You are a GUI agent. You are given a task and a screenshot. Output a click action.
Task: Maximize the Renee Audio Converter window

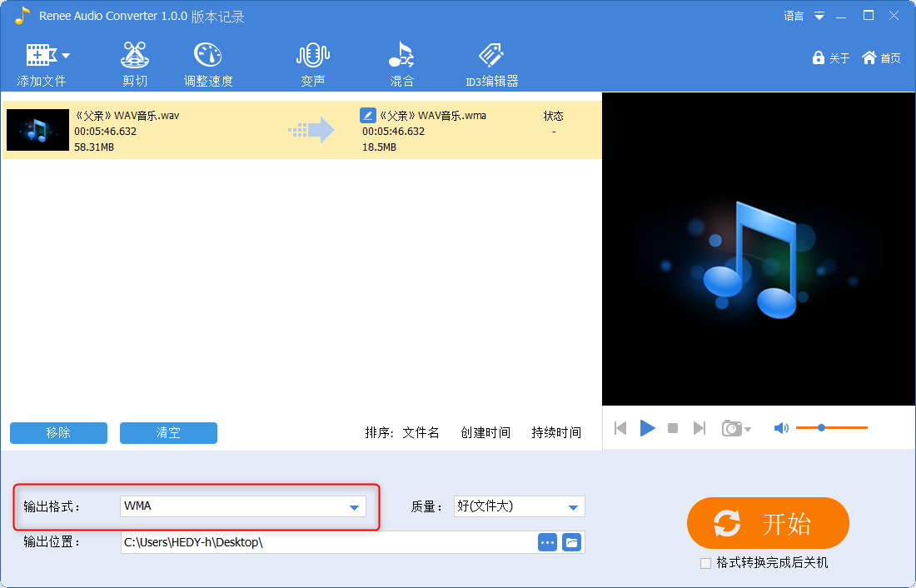[869, 16]
